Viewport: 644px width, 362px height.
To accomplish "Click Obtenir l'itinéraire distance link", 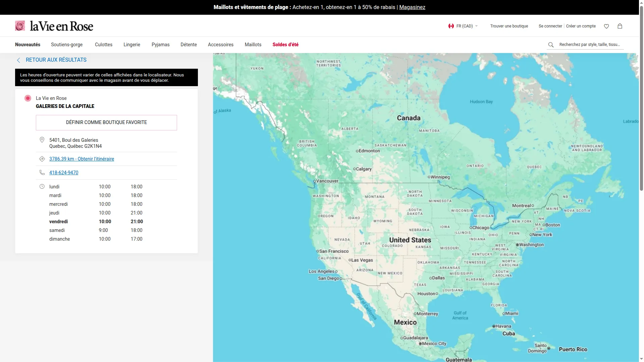I will [82, 159].
